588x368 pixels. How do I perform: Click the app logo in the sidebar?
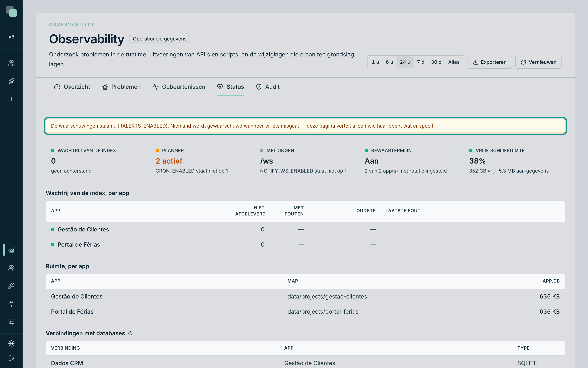[x=11, y=11]
